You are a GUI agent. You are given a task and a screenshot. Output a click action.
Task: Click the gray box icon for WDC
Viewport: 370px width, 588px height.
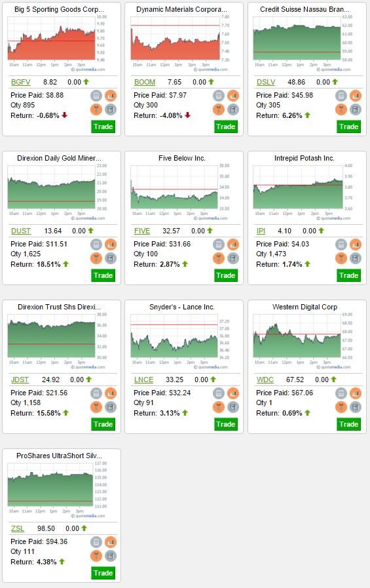pyautogui.click(x=356, y=407)
